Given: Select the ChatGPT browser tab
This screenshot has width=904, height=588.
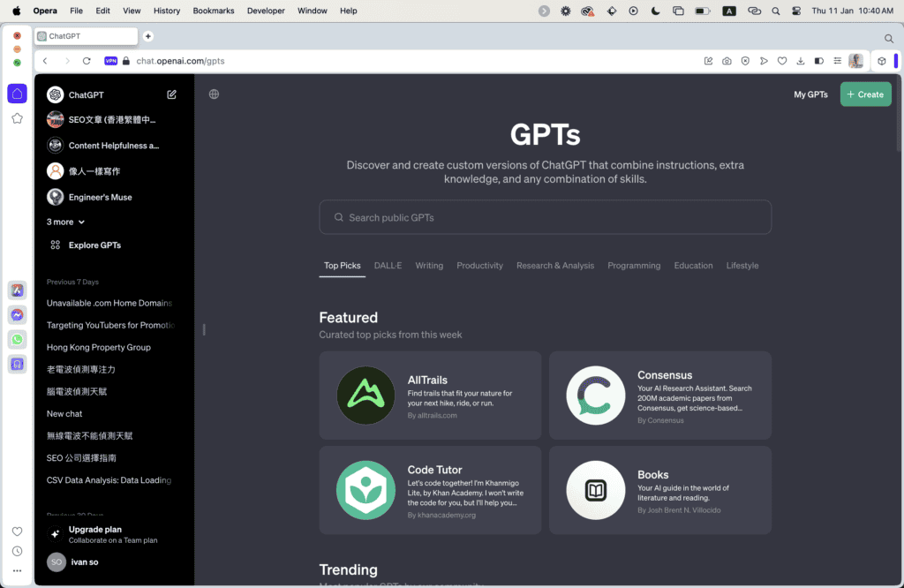Looking at the screenshot, I should [86, 36].
